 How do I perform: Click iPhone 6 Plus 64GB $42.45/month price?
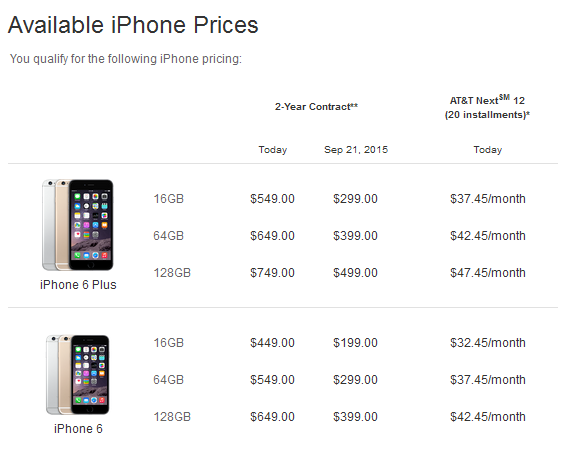[488, 236]
